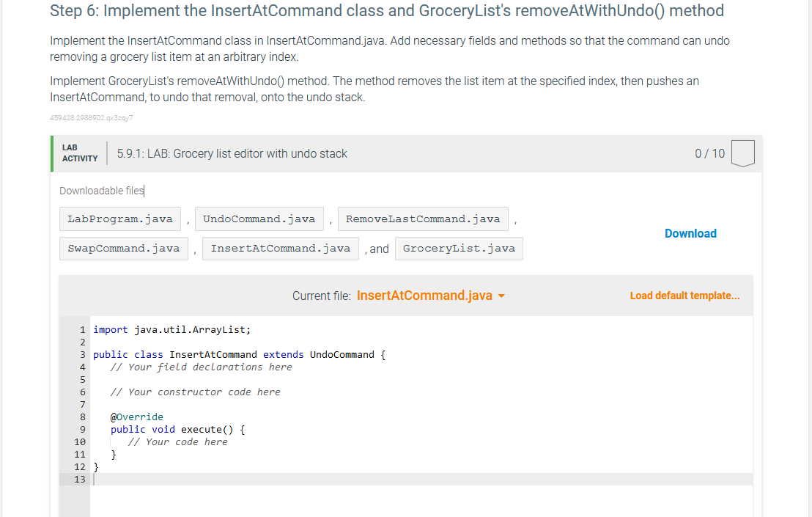The width and height of the screenshot is (812, 517).
Task: Open the LabProgram.java downloadable file
Action: click(x=119, y=219)
